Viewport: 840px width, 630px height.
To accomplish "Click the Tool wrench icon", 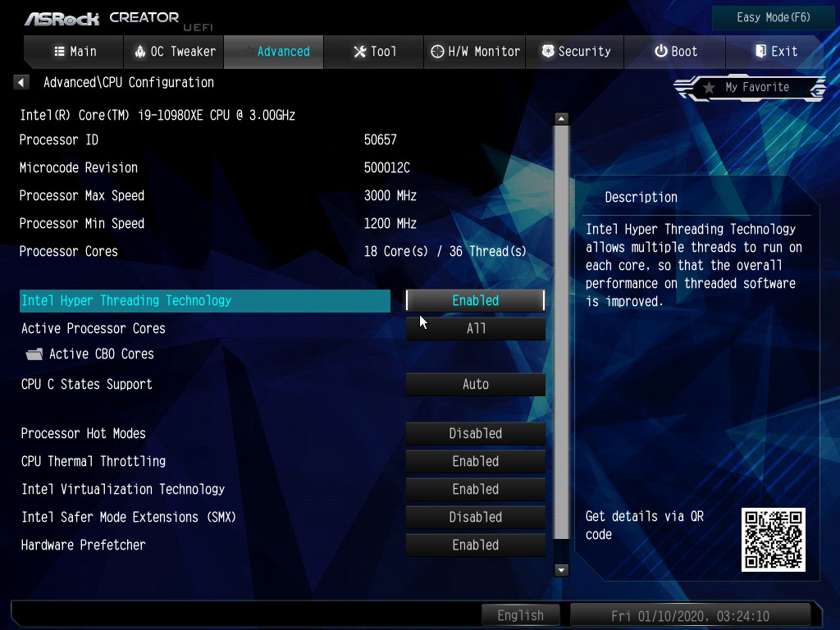I will (x=360, y=52).
